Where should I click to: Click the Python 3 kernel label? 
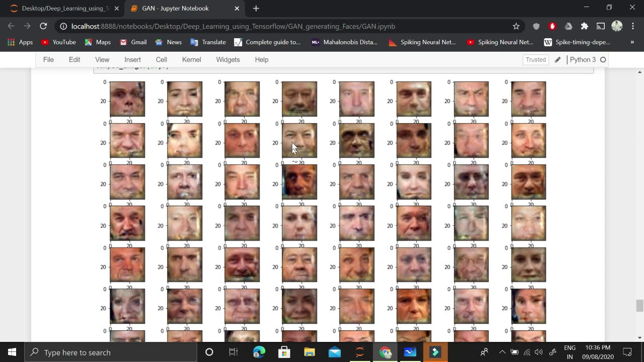click(x=583, y=59)
